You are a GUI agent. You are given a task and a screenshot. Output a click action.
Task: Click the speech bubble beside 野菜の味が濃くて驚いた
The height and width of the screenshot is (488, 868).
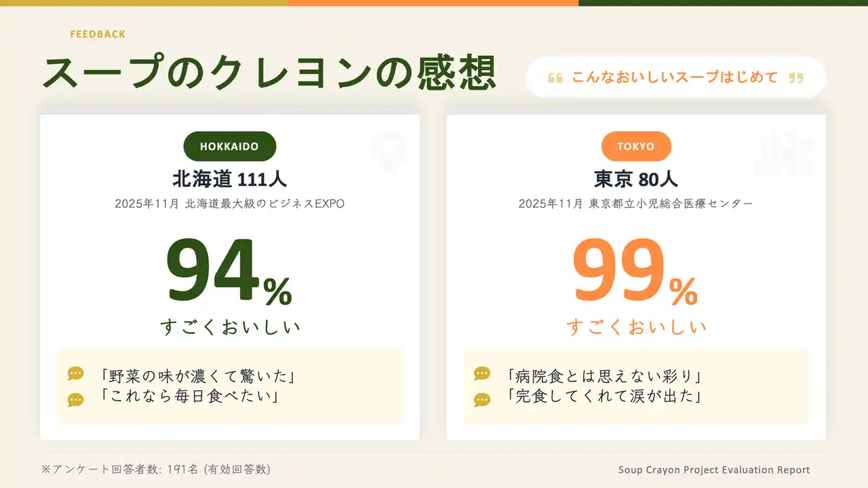[x=75, y=374]
